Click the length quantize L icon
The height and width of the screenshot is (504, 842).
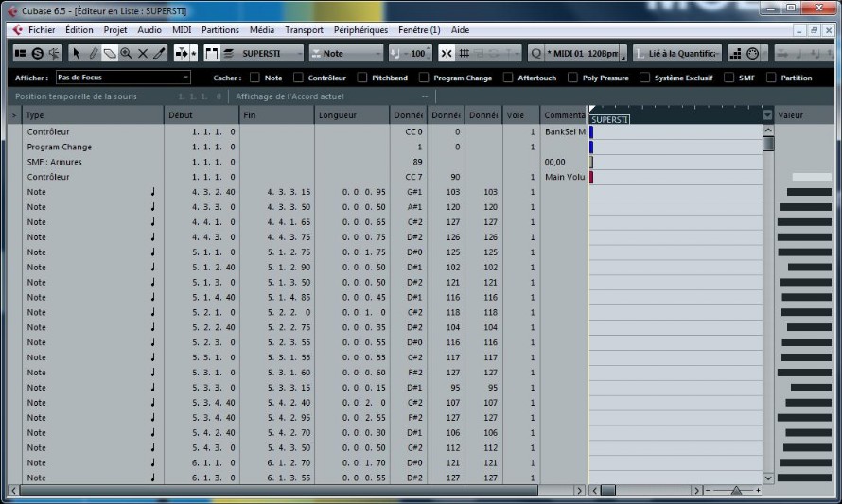click(640, 53)
